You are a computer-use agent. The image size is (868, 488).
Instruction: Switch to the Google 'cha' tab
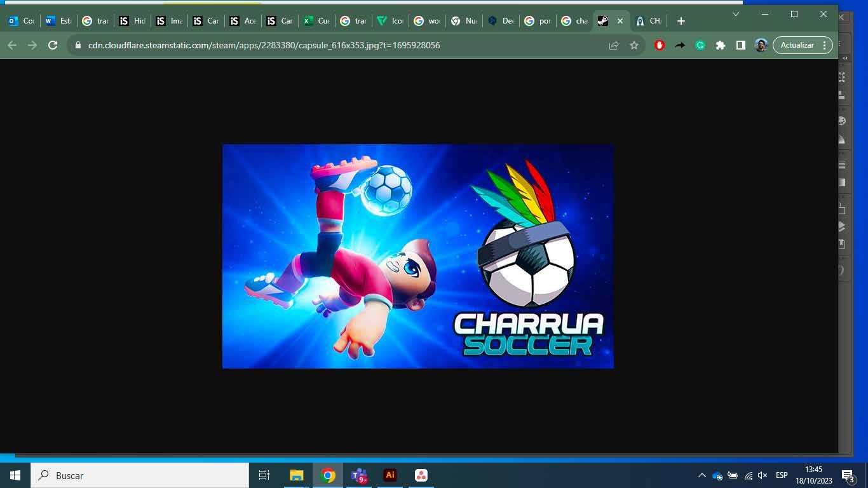click(574, 21)
